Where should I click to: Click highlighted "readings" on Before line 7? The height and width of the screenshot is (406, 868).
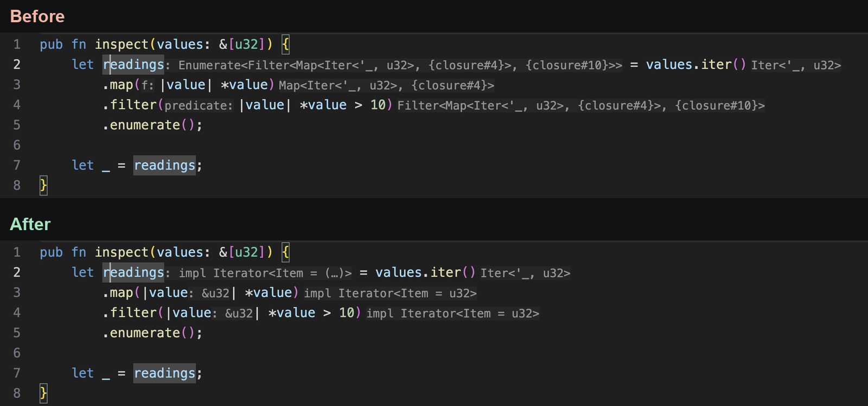pos(164,165)
